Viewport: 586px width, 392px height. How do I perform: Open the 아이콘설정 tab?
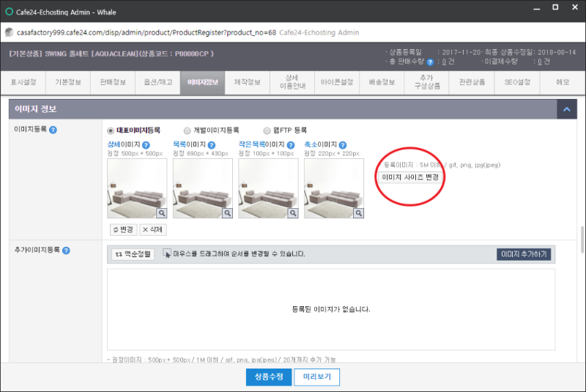click(x=337, y=82)
